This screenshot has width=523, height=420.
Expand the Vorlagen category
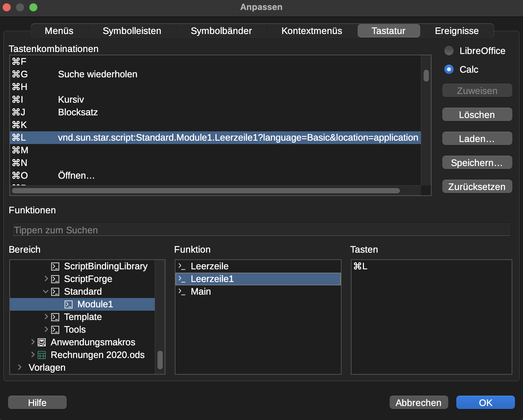tap(20, 367)
